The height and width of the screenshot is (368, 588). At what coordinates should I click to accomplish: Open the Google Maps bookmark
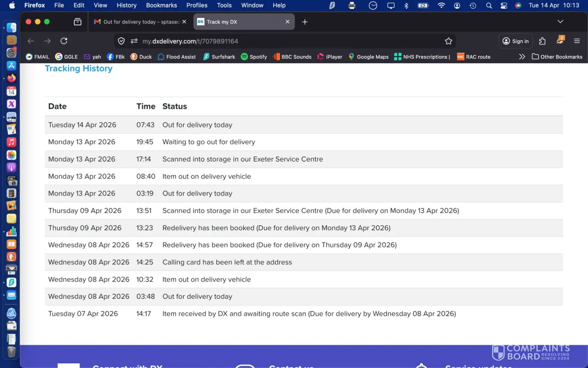pyautogui.click(x=369, y=57)
